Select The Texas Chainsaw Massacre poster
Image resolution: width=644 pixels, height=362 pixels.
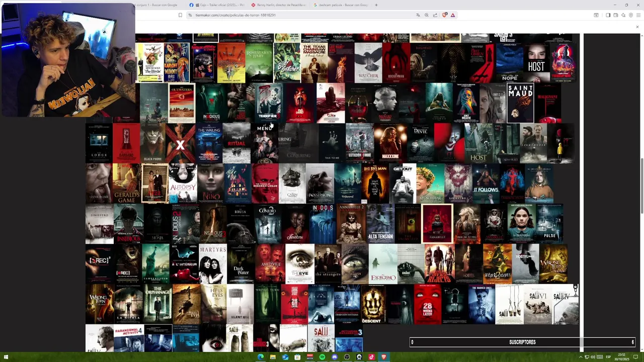314,62
